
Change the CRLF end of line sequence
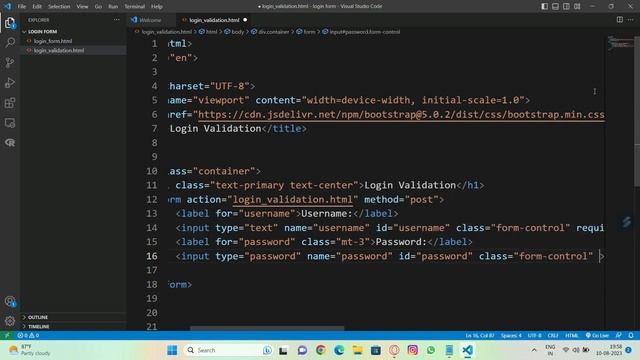click(x=553, y=335)
